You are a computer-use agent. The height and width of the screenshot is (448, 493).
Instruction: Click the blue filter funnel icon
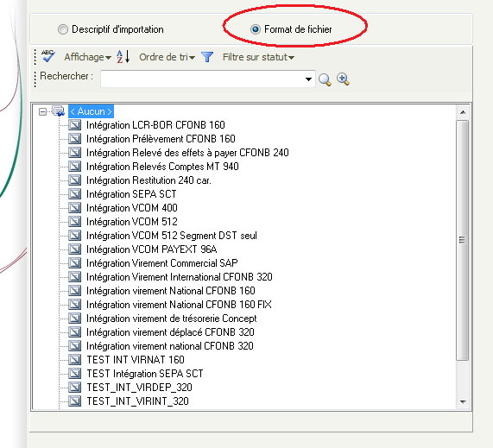[x=207, y=57]
